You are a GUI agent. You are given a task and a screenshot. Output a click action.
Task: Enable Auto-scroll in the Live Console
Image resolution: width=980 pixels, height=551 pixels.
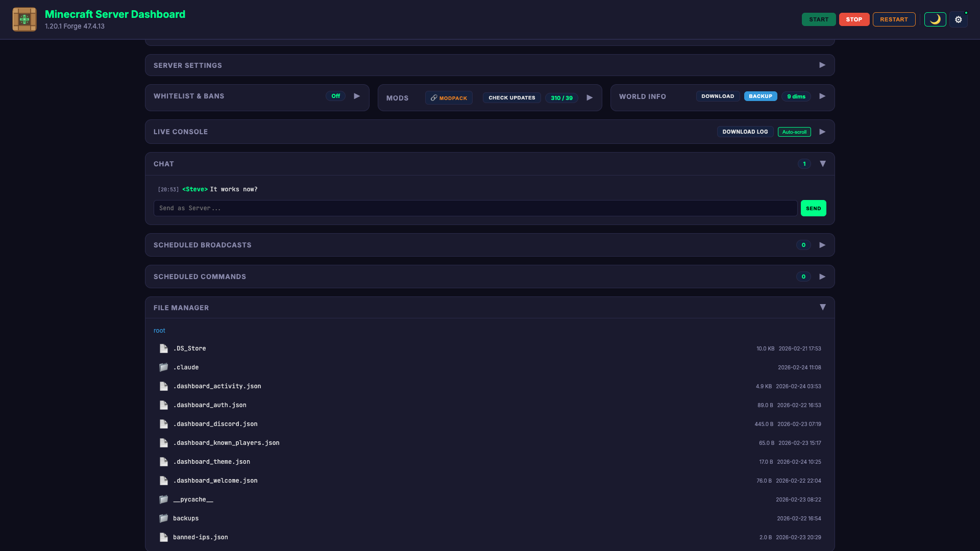(x=794, y=132)
